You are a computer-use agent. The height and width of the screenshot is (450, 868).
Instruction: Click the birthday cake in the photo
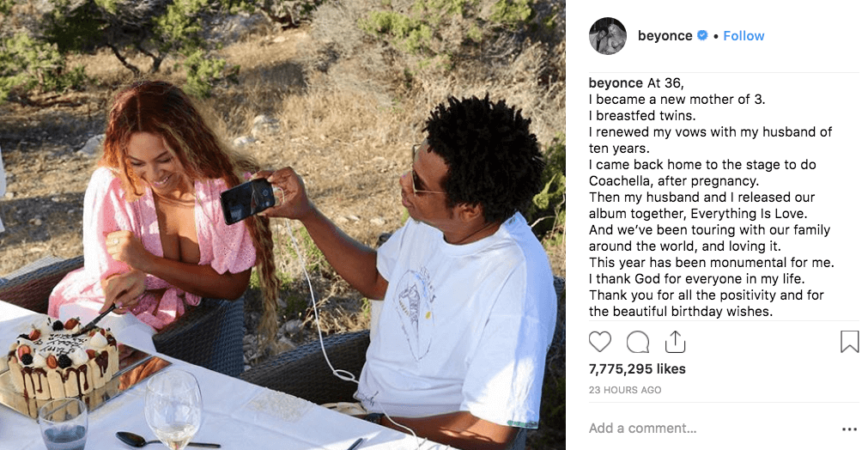pos(62,357)
